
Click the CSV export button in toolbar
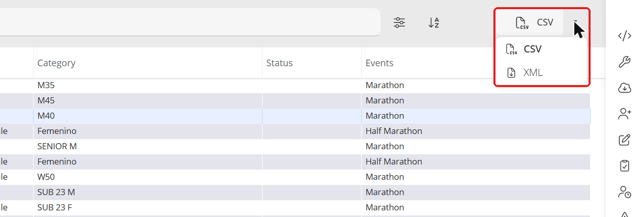(530, 22)
